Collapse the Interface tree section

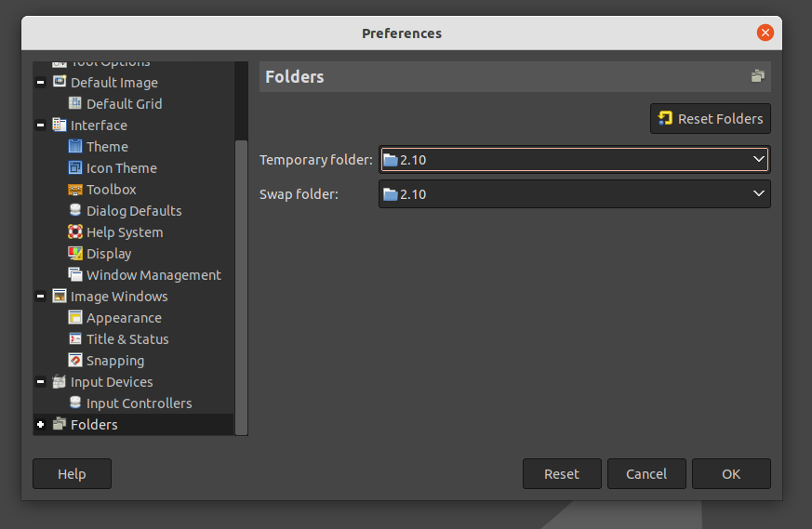[x=41, y=126]
